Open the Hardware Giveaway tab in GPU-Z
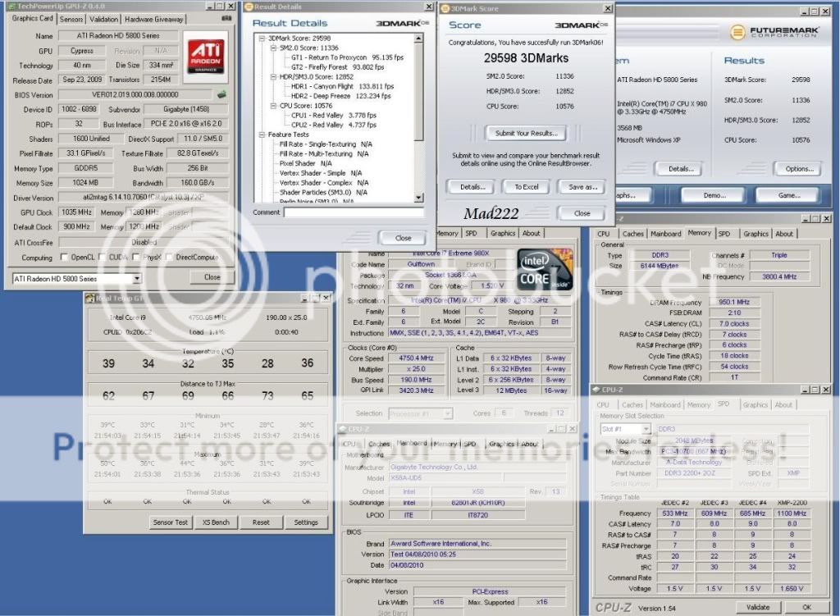The width and height of the screenshot is (840, 616). (x=154, y=20)
